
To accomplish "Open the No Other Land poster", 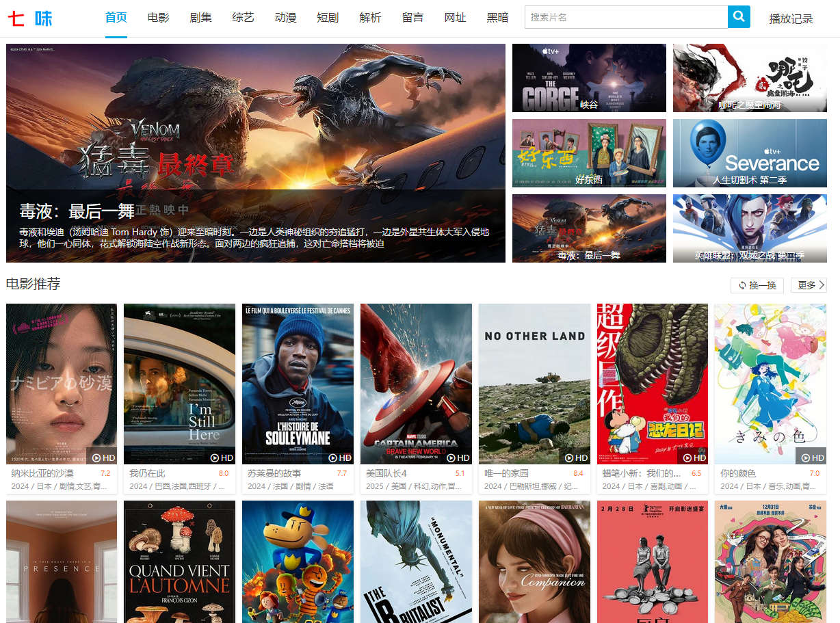I will pyautogui.click(x=534, y=384).
